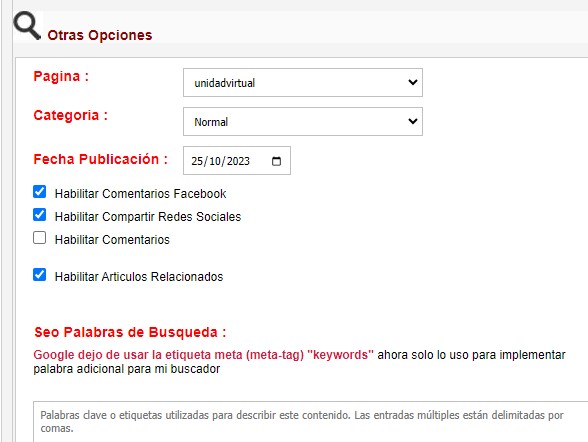Viewport: 588px width, 442px height.
Task: Click the Otras Opciones section heading
Action: [x=100, y=35]
